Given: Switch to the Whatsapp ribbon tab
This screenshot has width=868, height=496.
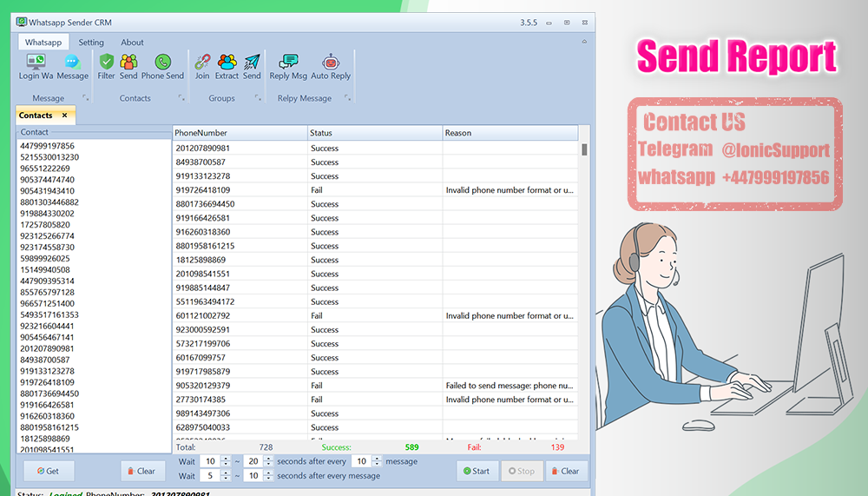Looking at the screenshot, I should 43,42.
